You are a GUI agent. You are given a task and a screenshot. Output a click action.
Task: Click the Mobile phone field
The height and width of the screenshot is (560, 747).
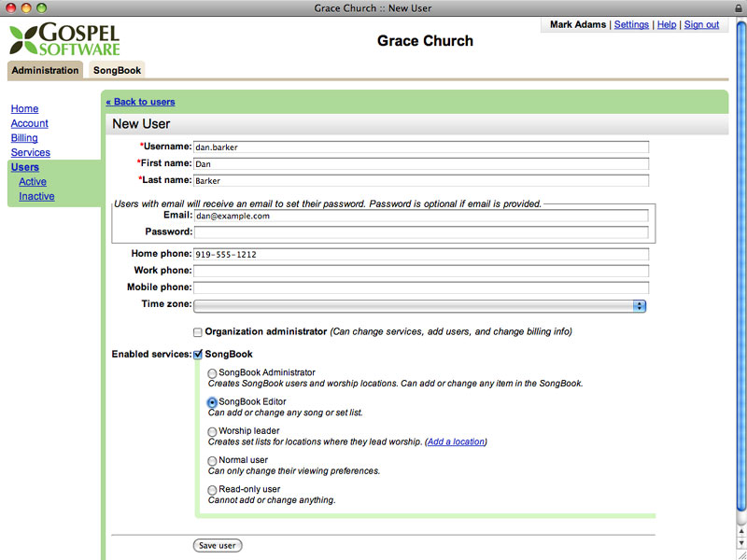pyautogui.click(x=421, y=287)
